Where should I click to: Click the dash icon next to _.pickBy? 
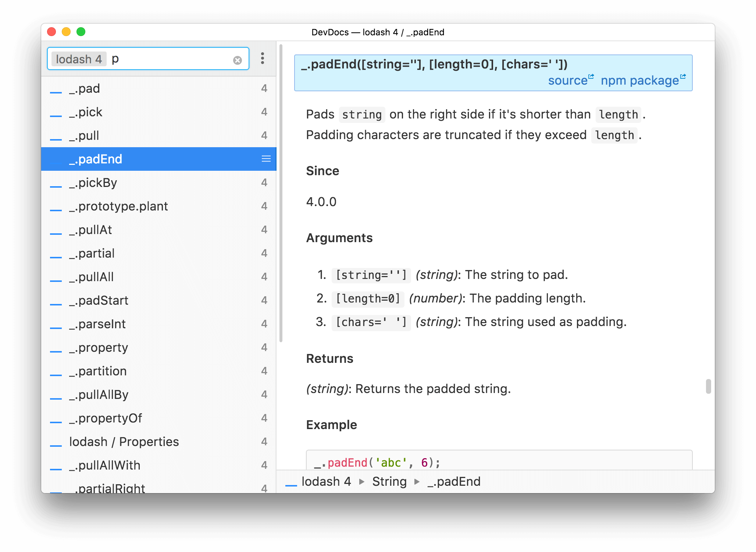point(56,185)
